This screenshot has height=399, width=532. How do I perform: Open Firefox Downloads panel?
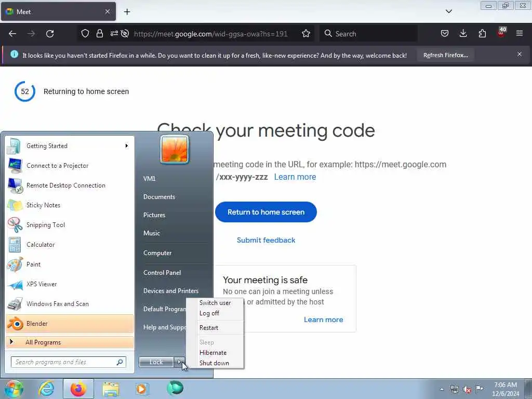coord(463,34)
